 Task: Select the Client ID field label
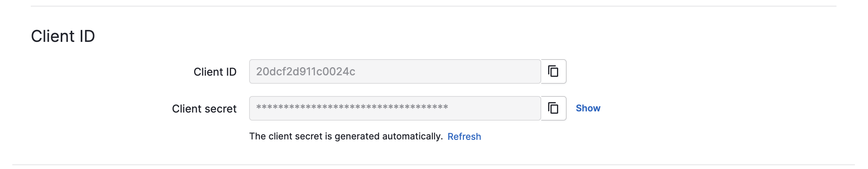215,72
